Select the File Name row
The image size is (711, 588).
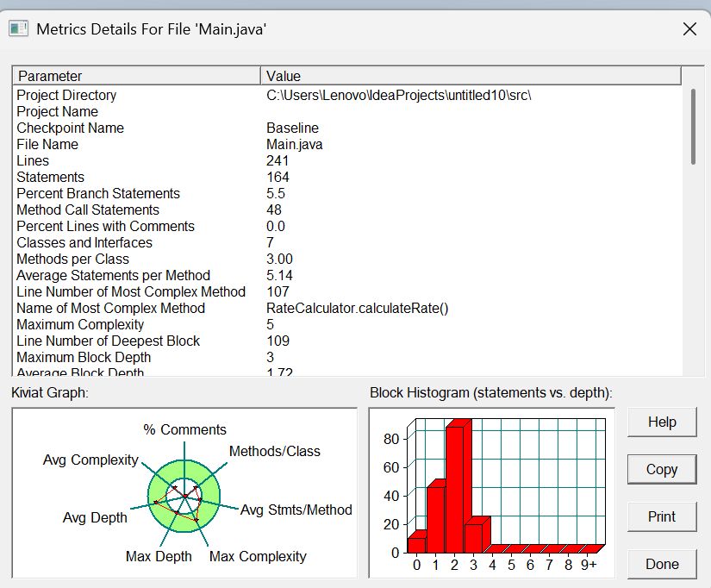347,144
